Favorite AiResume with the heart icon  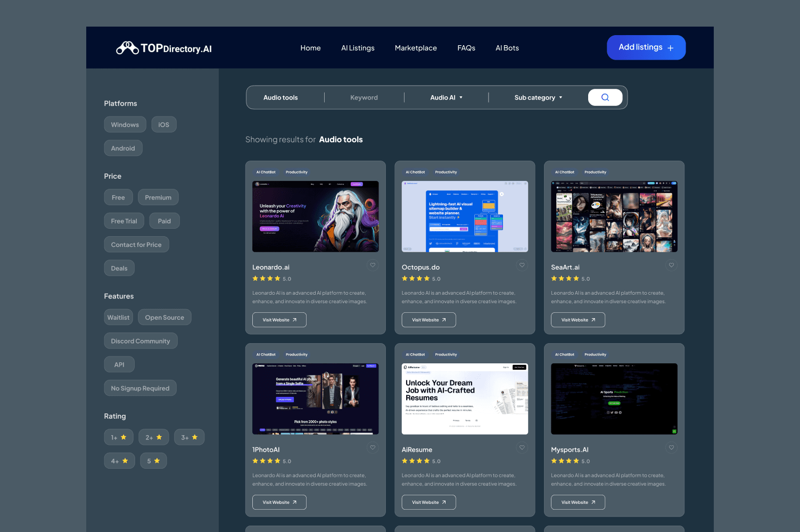coord(522,447)
